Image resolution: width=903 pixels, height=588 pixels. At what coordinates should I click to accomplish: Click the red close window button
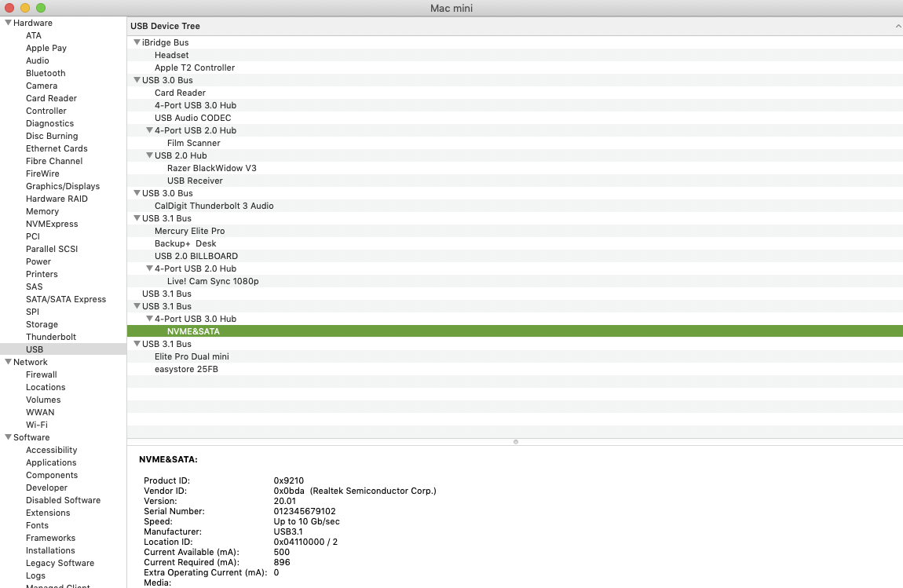(x=9, y=8)
